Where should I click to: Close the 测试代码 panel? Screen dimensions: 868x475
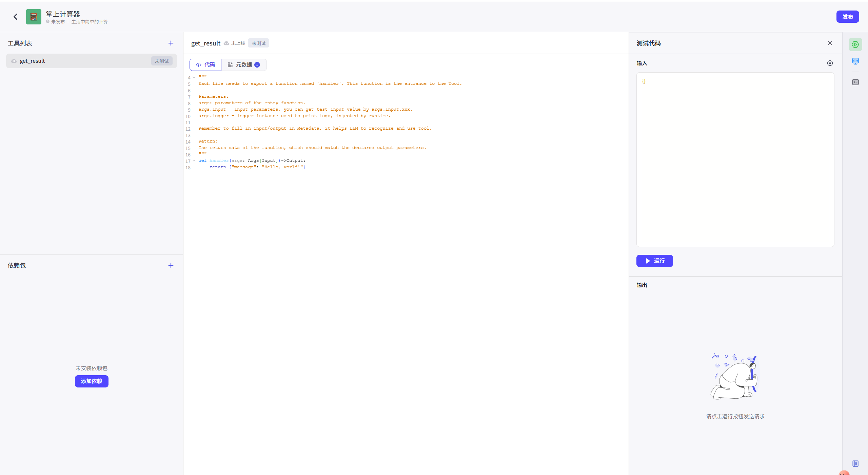[x=830, y=43]
